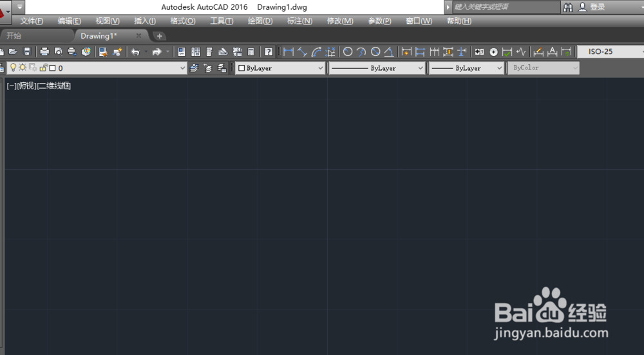Toggle layer 0 lock padlock icon

click(44, 68)
